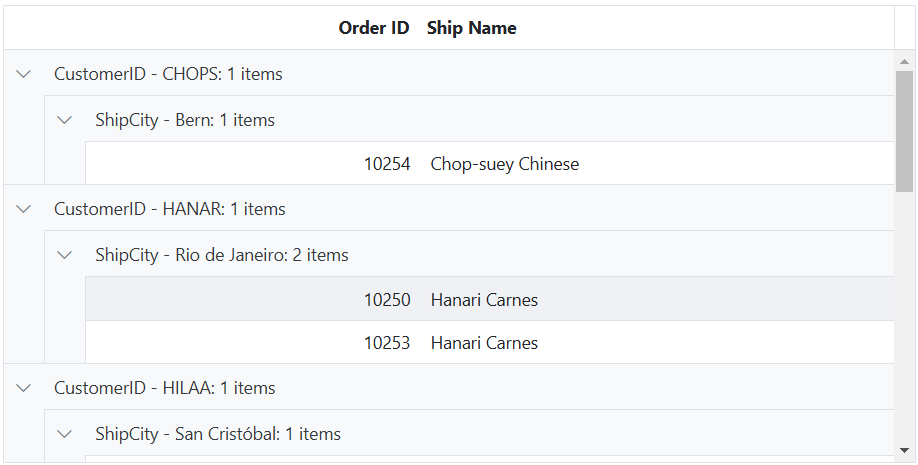Click the CustomerID - CHOPS: 1 items label
Screen dimensions: 918x465
pos(168,74)
